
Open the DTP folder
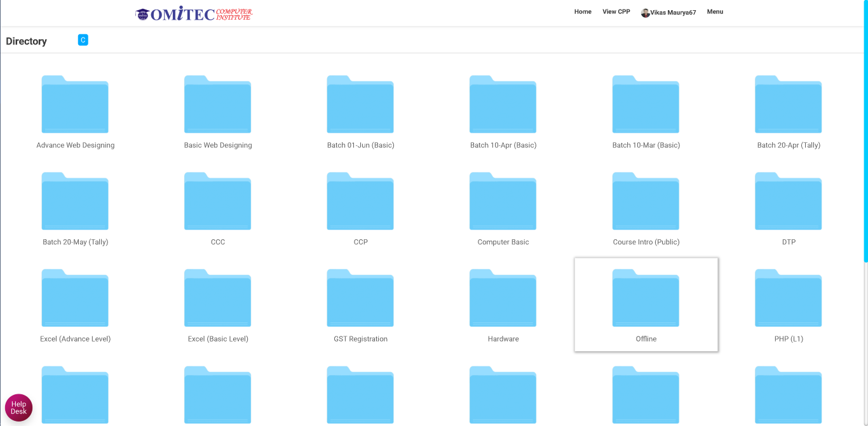click(788, 201)
